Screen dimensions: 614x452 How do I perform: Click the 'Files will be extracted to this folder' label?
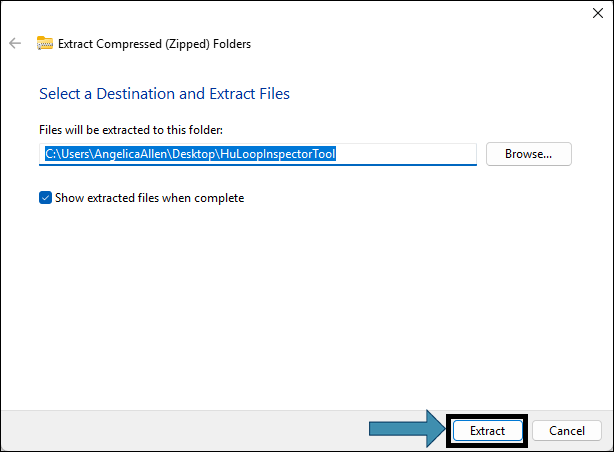131,130
